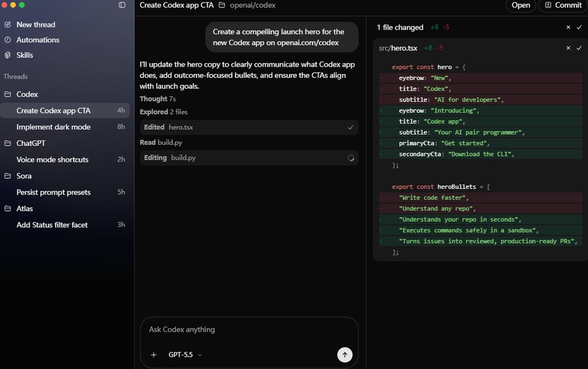588x369 pixels.
Task: Click the Codex folder icon in Threads
Action: [7, 94]
